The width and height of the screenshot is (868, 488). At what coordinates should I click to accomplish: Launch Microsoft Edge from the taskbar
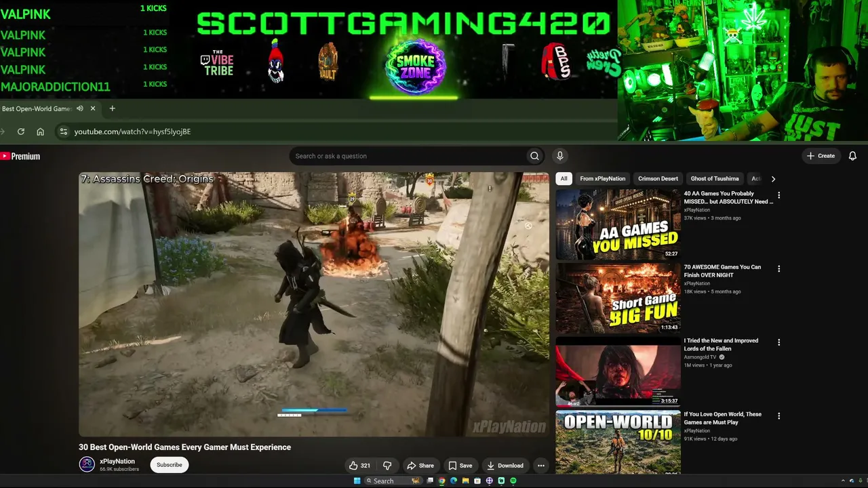pyautogui.click(x=454, y=481)
